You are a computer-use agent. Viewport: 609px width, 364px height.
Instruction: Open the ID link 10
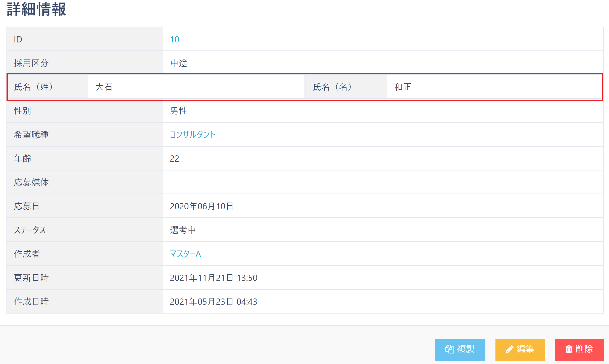click(175, 39)
